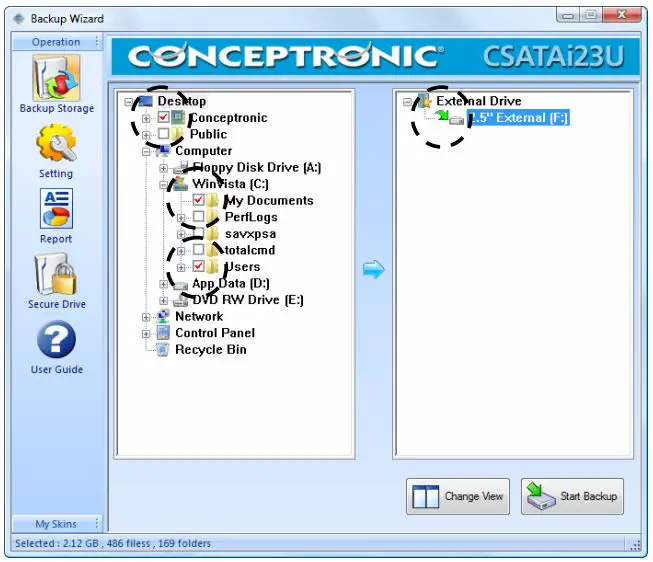This screenshot has height=562, width=653.
Task: Click the Network icon in tree
Action: click(163, 316)
